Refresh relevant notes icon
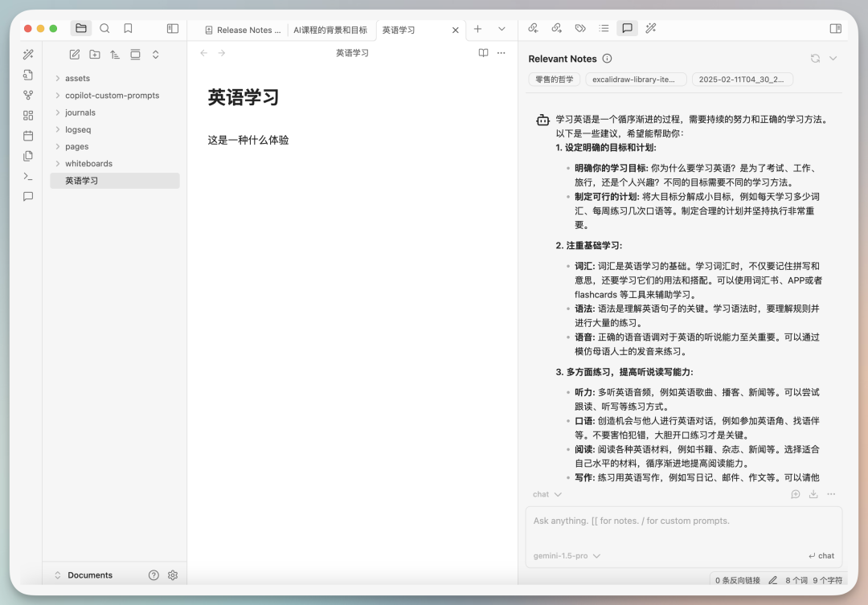 (x=815, y=59)
